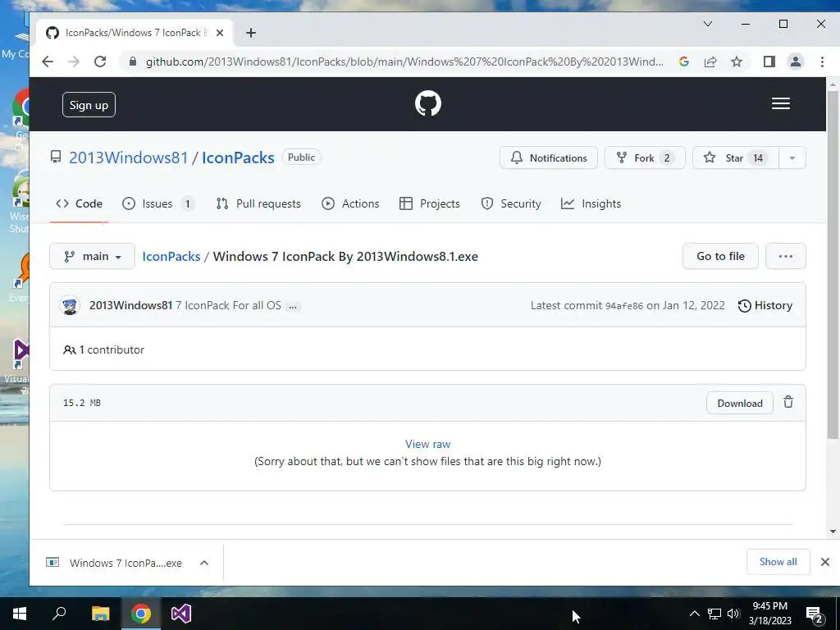Go back with the browser arrow
This screenshot has height=630, width=840.
(48, 62)
